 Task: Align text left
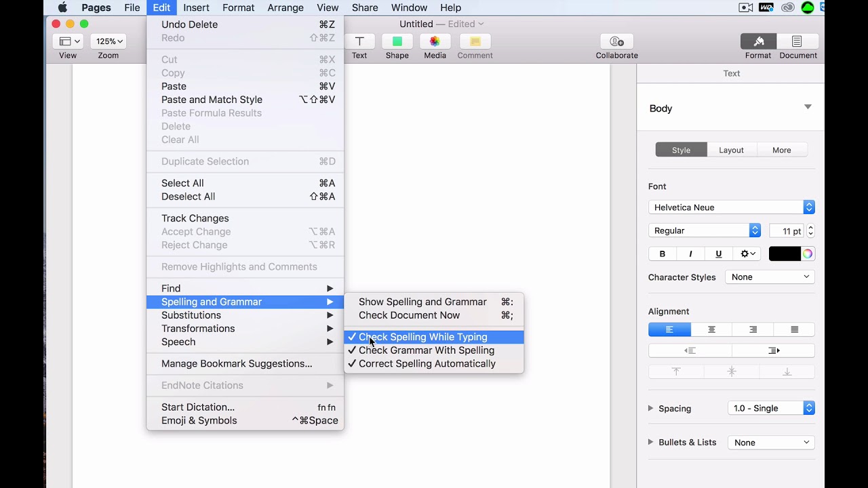pyautogui.click(x=669, y=329)
